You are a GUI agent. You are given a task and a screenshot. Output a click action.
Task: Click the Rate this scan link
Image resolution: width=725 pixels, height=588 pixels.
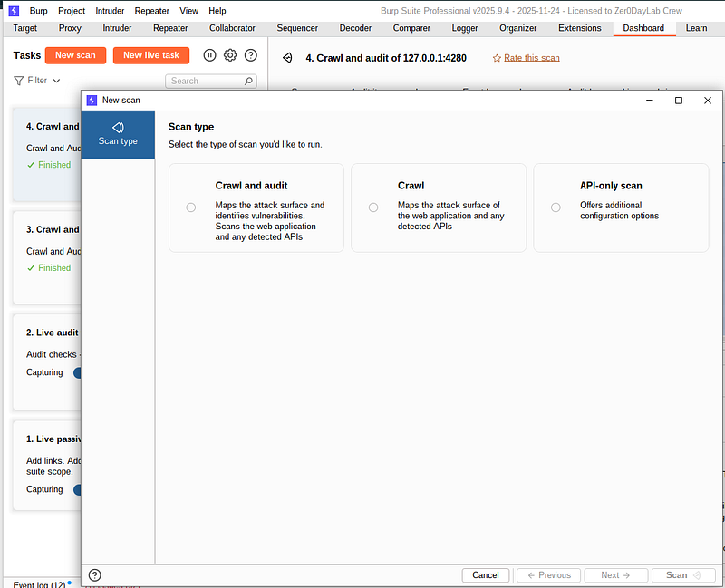tap(532, 58)
